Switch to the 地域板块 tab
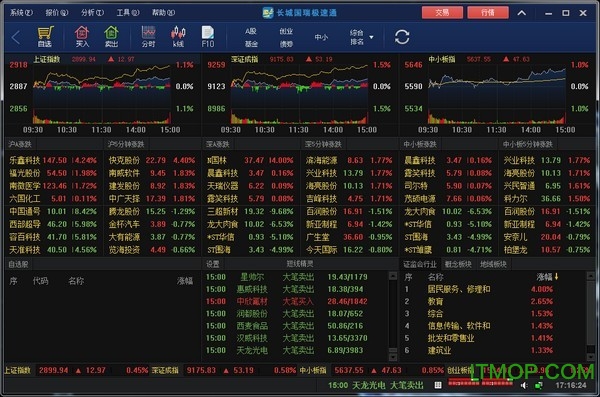600x397 pixels. (493, 264)
